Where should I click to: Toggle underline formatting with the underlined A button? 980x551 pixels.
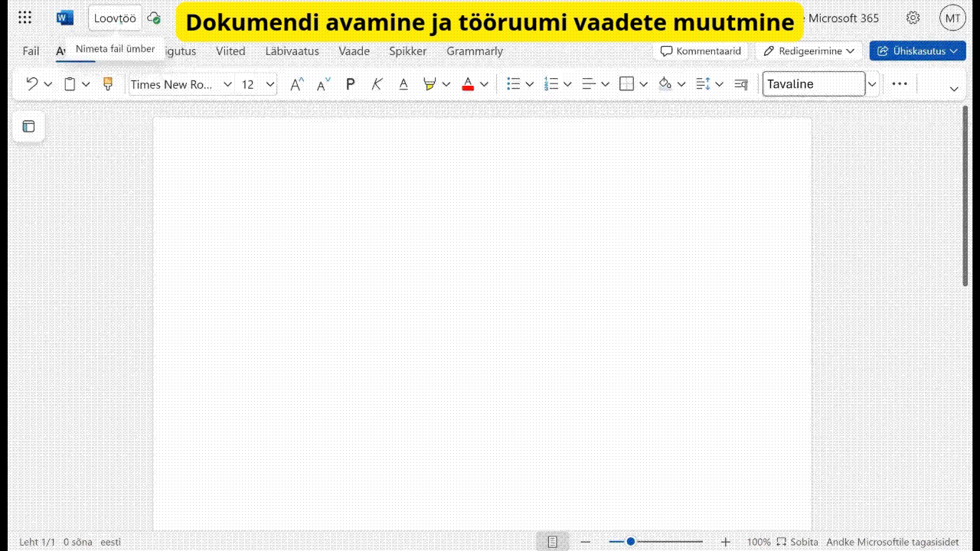403,84
